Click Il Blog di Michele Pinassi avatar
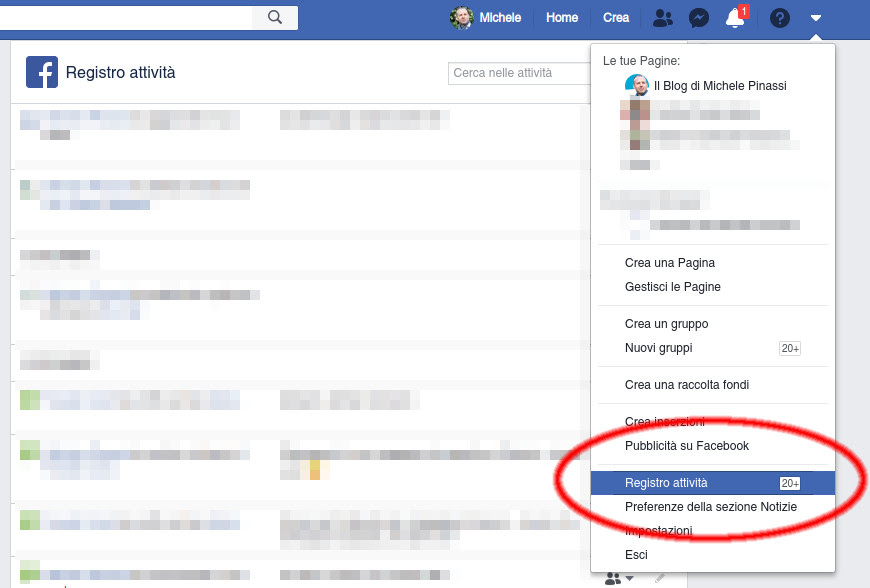The height and width of the screenshot is (588, 870). [x=636, y=85]
